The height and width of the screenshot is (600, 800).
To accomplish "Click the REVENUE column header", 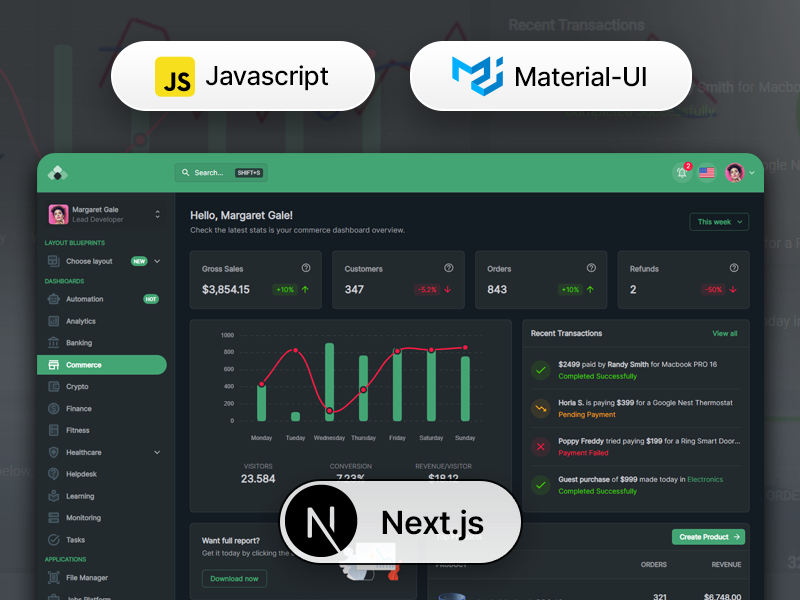I will [726, 564].
